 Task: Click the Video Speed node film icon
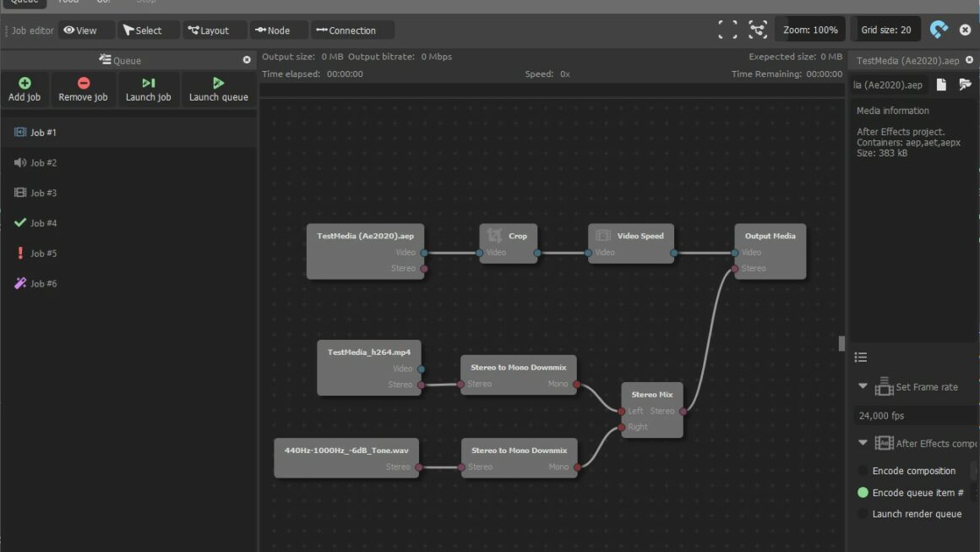click(603, 236)
